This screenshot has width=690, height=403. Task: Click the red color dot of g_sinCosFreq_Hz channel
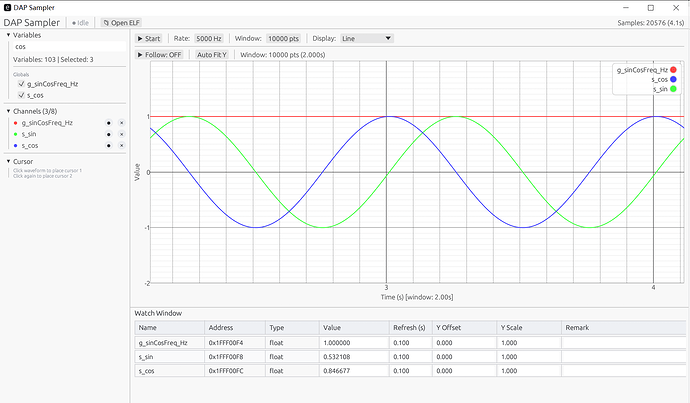tap(16, 123)
